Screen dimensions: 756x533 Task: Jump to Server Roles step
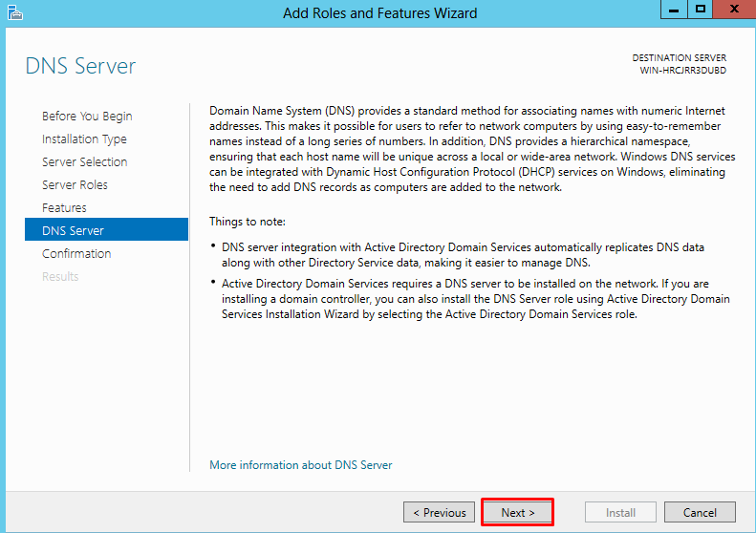75,185
